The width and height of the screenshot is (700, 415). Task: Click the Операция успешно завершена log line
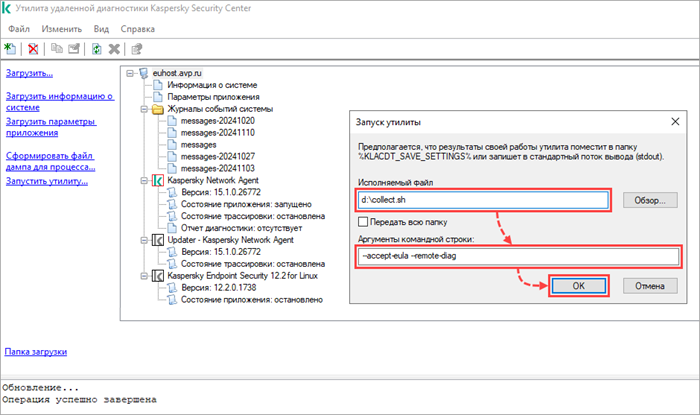coord(79,400)
